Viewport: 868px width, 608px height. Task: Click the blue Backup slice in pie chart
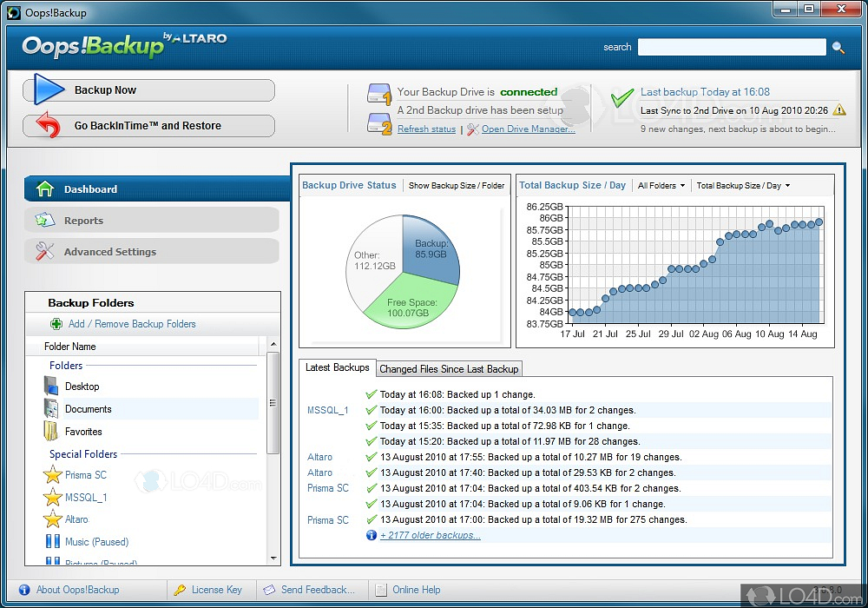click(430, 248)
